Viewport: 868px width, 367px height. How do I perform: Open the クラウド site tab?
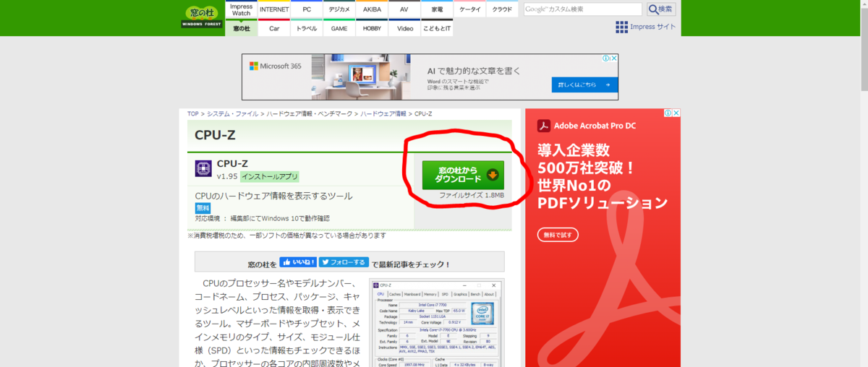[x=502, y=9]
